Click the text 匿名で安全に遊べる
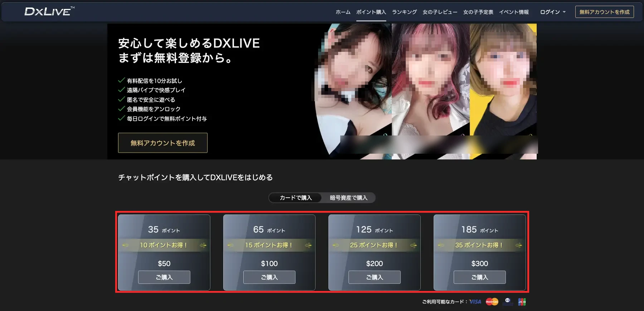644x311 pixels. [151, 100]
